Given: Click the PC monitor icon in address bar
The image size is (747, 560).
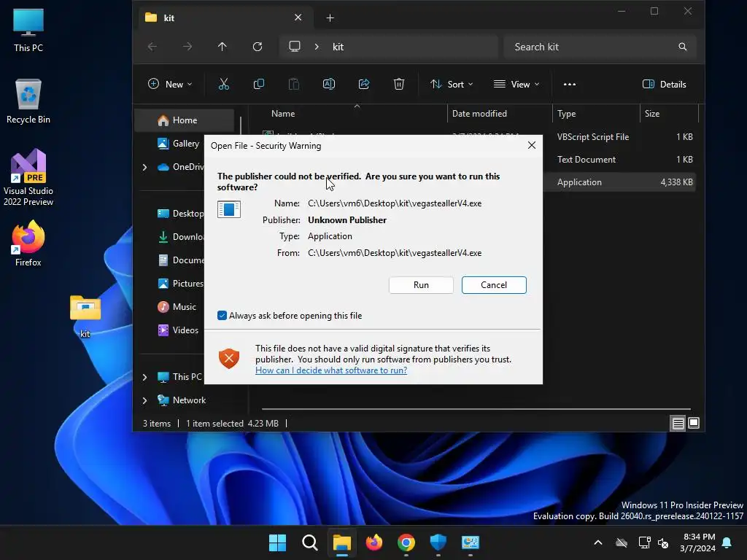Looking at the screenshot, I should (295, 47).
